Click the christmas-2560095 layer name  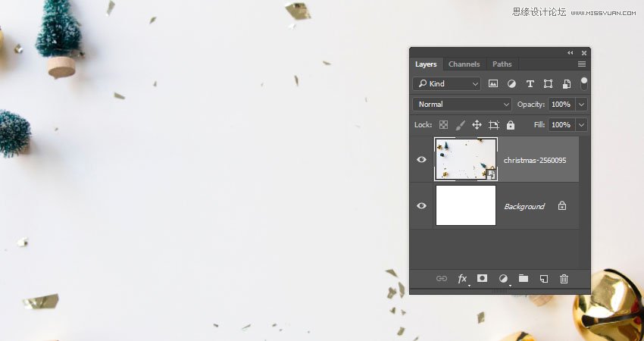[535, 160]
